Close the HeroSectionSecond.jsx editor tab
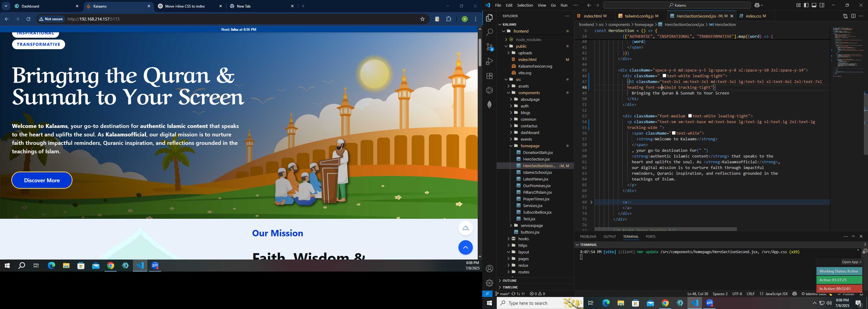The image size is (868, 309). pyautogui.click(x=732, y=16)
